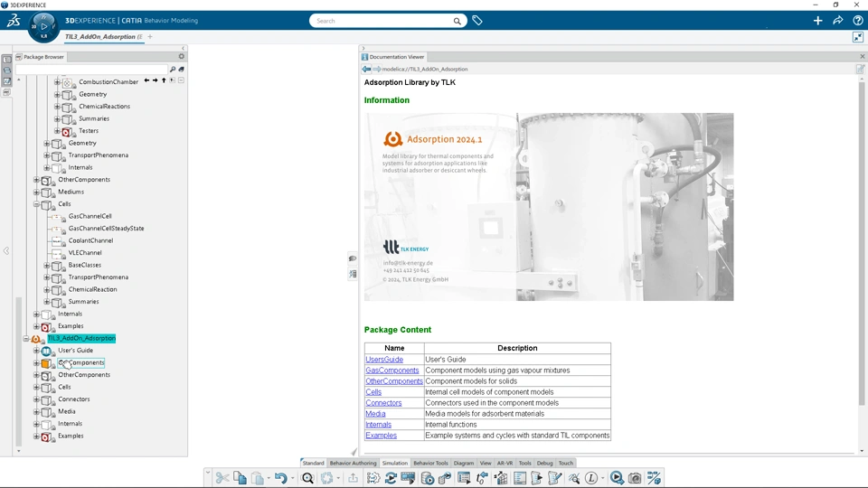Viewport: 868px width, 488px height.
Task: Click the circled L icon in bottom toolbar
Action: [591, 478]
